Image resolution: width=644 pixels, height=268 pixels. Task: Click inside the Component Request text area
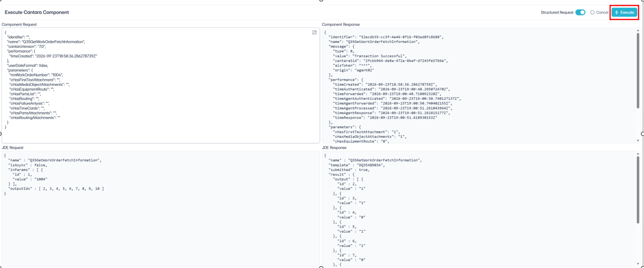click(161, 85)
